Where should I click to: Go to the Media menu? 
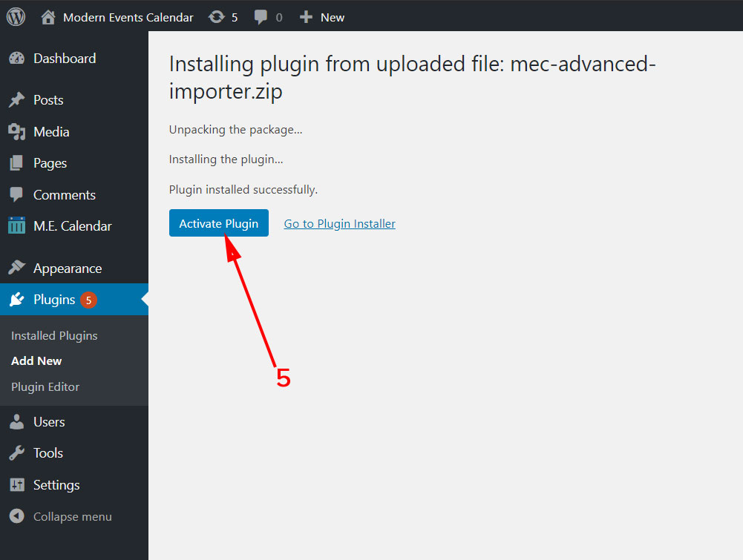[51, 131]
